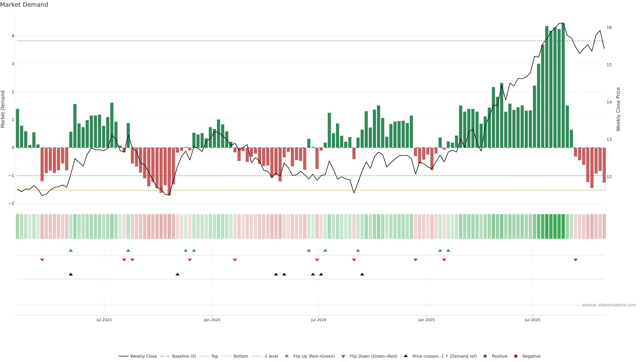Toggle the Baseline (0) legend entry
The height and width of the screenshot is (362, 644).
pyautogui.click(x=184, y=356)
